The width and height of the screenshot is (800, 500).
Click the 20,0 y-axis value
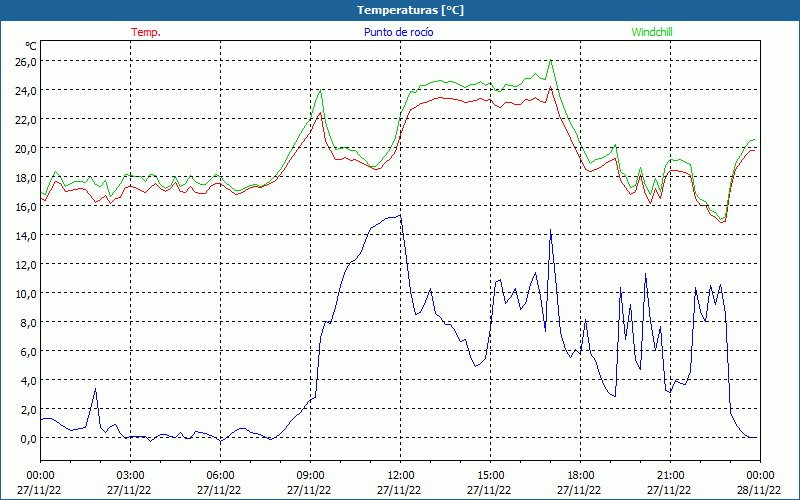point(26,148)
